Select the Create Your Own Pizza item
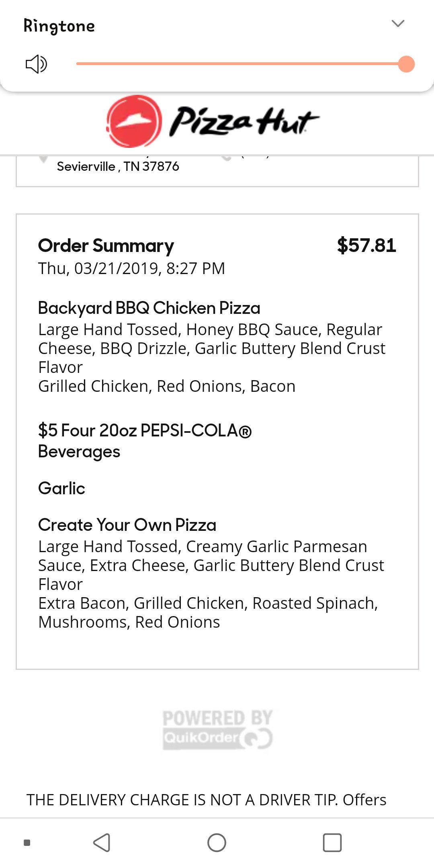This screenshot has width=434, height=868. coord(127,525)
